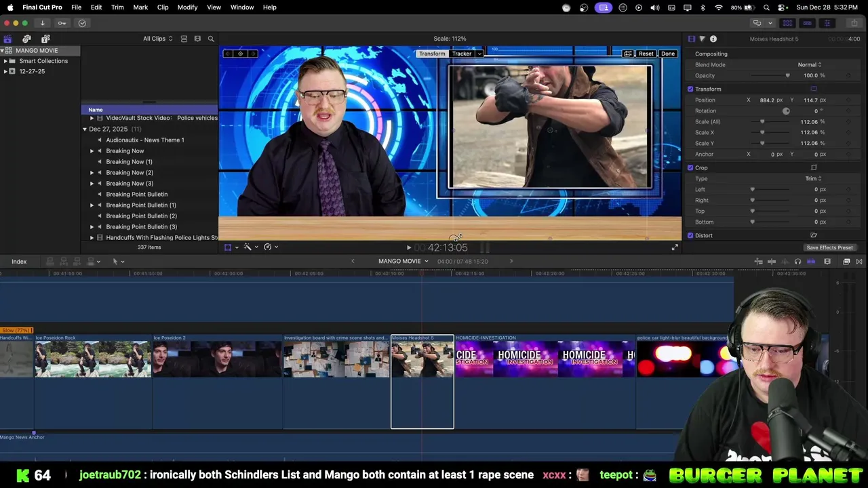Open the Blend Mode Normal dropdown
This screenshot has height=488, width=868.
click(809, 64)
